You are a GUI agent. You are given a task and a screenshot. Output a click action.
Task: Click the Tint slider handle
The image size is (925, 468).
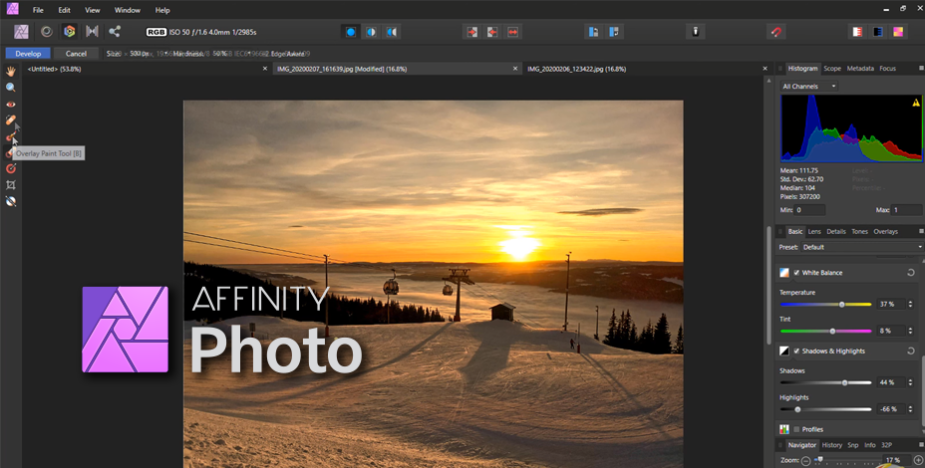click(832, 331)
